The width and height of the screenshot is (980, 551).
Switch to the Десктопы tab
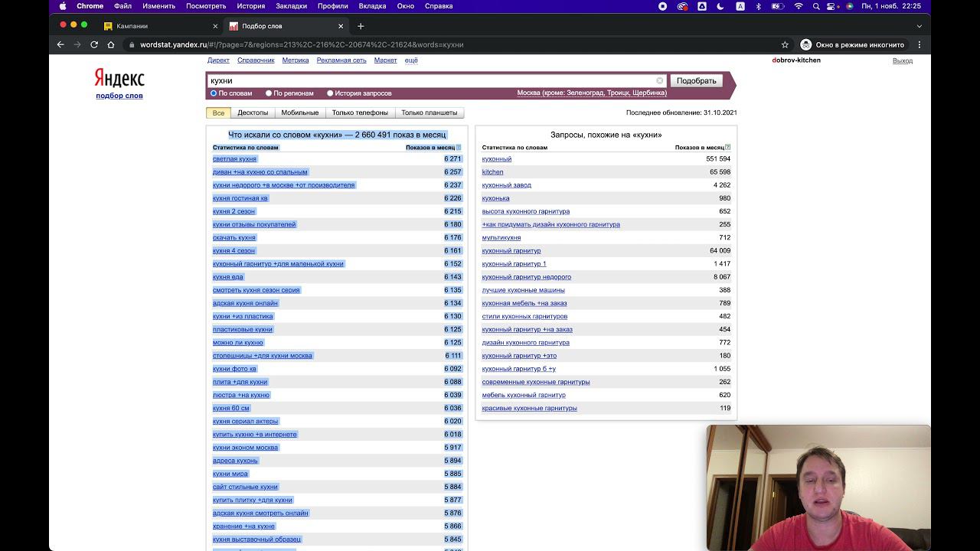253,112
